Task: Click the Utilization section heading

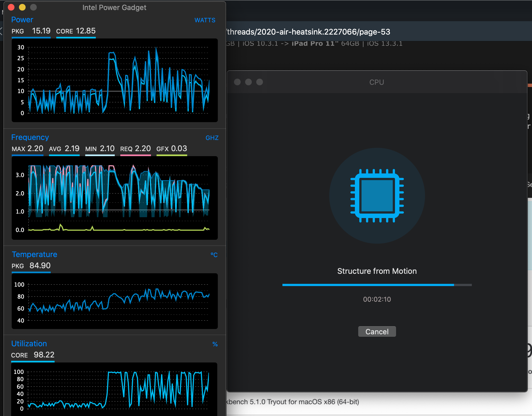Action: 29,344
